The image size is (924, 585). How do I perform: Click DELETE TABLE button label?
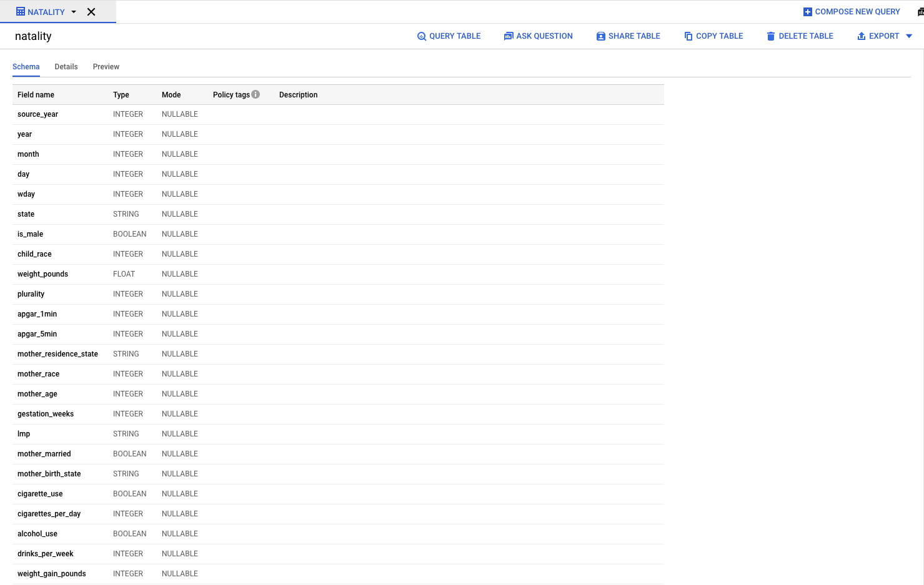point(806,36)
